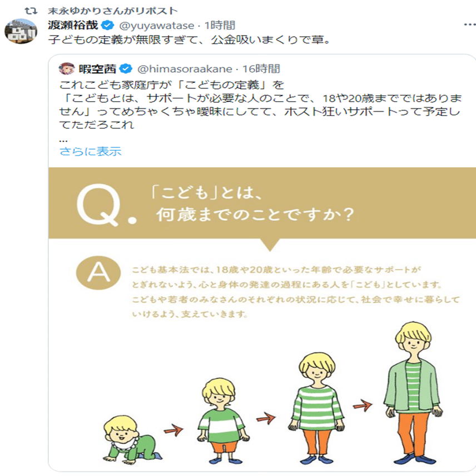Click the 暇空茜 small avatar icon
This screenshot has width=476, height=476.
click(x=67, y=68)
